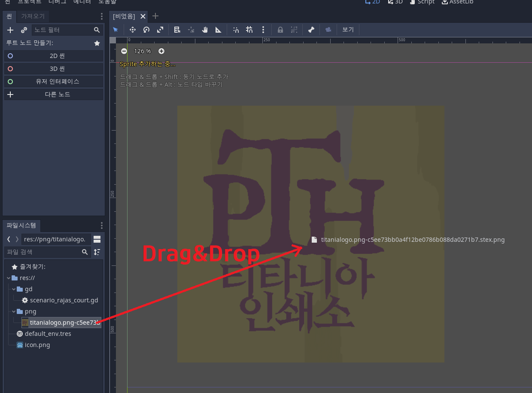The width and height of the screenshot is (532, 393).
Task: Click the instance scene link icon
Action: pos(24,30)
